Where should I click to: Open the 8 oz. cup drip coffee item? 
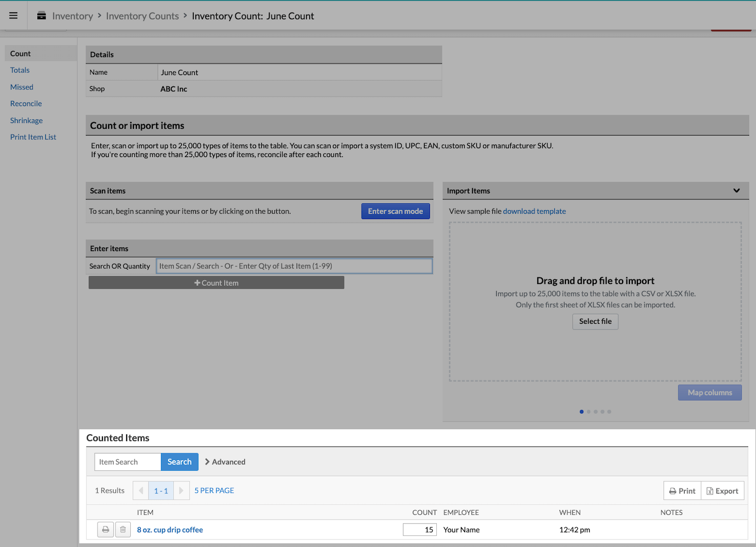coord(170,530)
